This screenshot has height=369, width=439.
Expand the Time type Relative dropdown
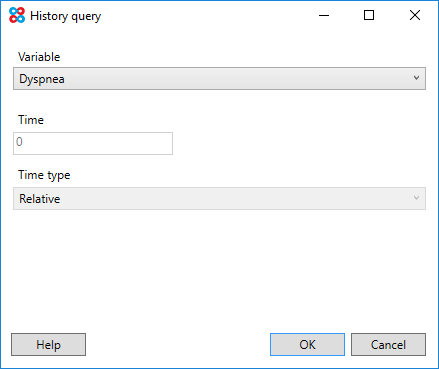click(219, 198)
